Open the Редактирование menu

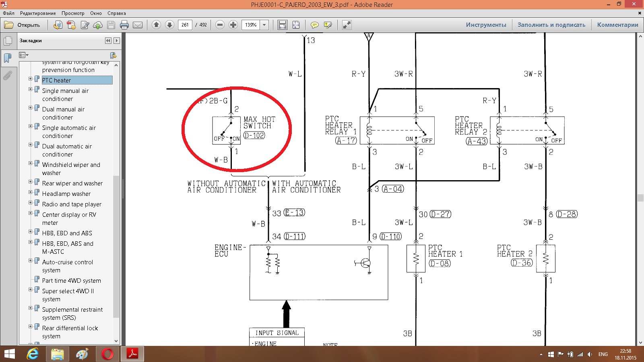click(x=38, y=13)
